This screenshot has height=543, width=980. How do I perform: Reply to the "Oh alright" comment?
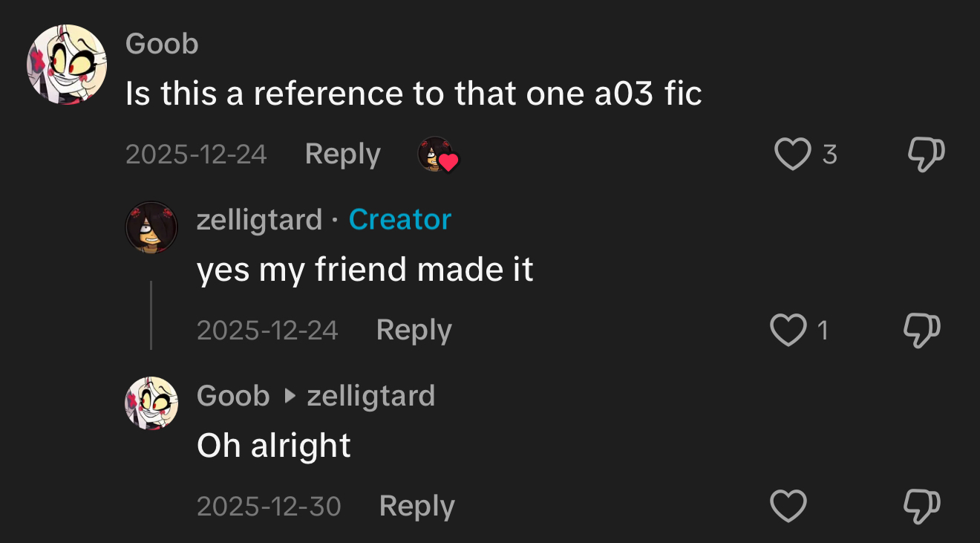click(x=416, y=507)
